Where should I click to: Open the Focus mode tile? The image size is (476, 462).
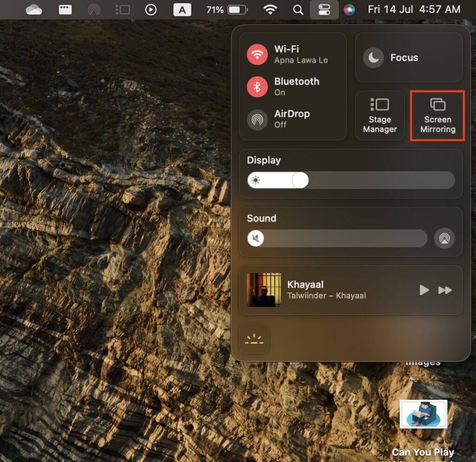(409, 58)
